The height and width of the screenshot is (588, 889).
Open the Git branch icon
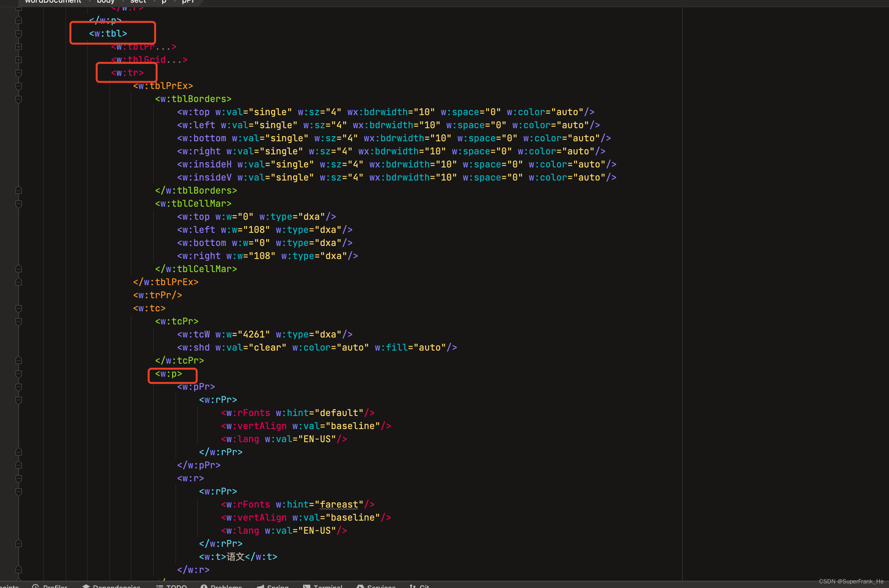pyautogui.click(x=413, y=586)
